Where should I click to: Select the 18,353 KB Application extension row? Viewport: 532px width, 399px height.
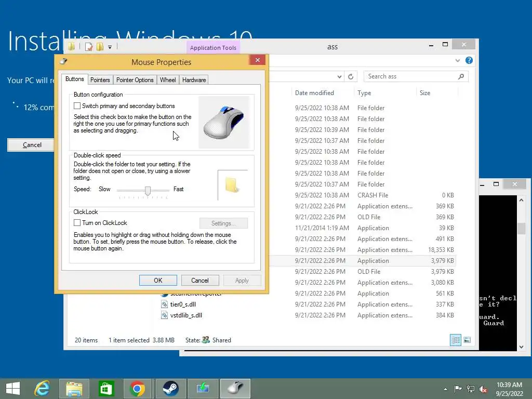click(363, 250)
